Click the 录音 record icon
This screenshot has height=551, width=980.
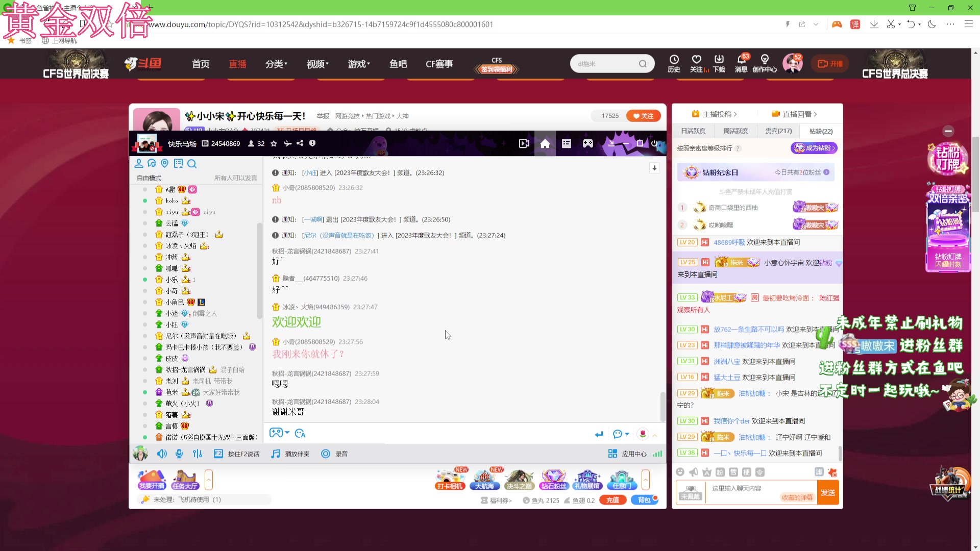[326, 454]
